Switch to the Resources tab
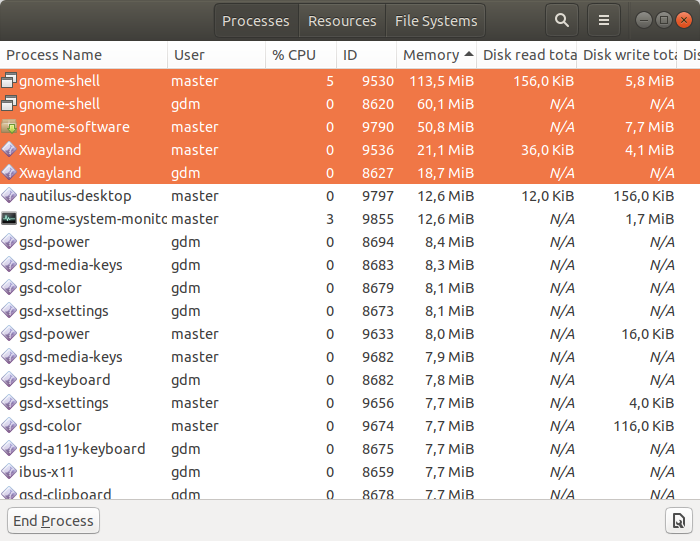 tap(342, 20)
